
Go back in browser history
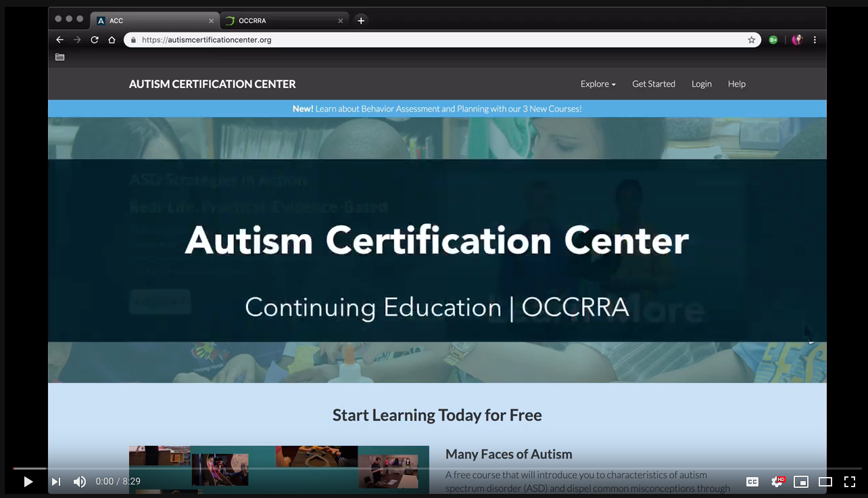click(x=59, y=40)
